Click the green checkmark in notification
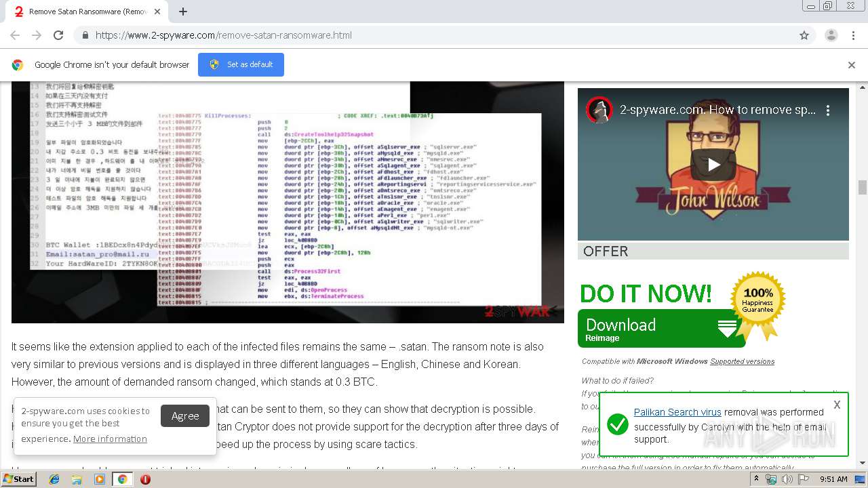 [617, 425]
